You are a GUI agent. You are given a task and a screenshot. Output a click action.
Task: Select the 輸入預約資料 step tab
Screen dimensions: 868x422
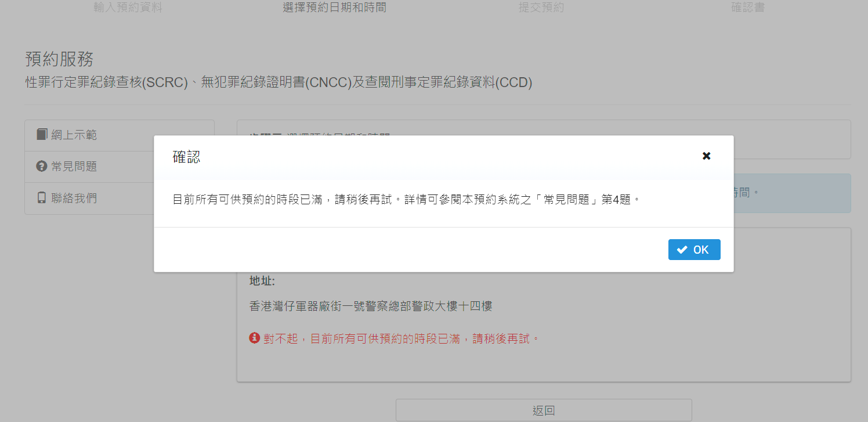pyautogui.click(x=128, y=8)
